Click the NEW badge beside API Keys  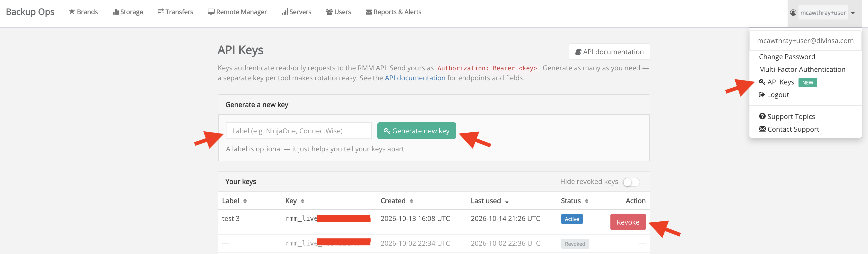coord(807,83)
